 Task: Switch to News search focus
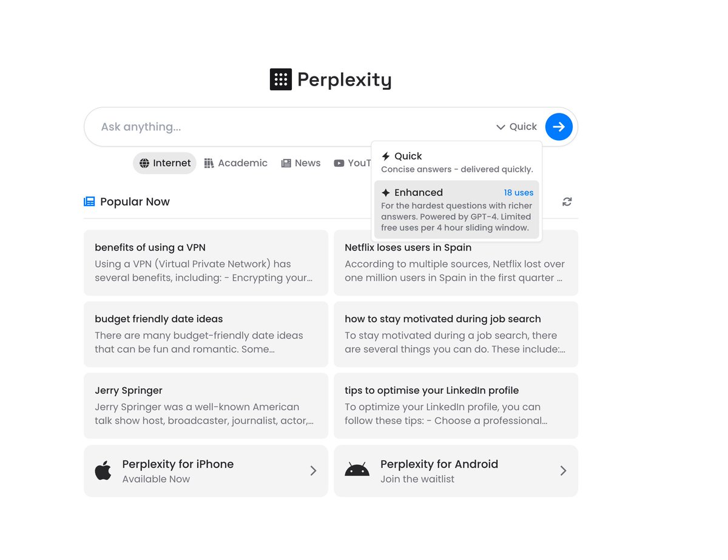click(301, 163)
